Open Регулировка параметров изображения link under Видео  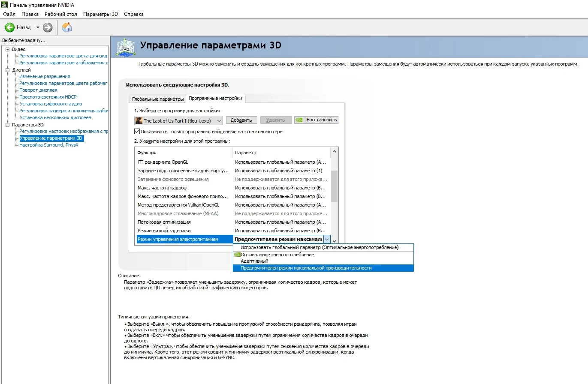[x=63, y=63]
